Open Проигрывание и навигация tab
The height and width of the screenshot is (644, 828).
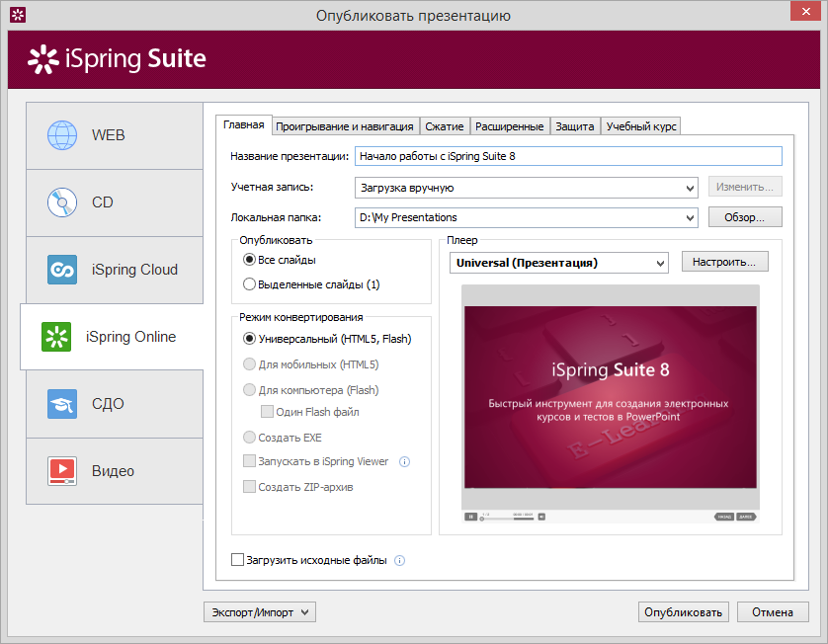[x=345, y=126]
